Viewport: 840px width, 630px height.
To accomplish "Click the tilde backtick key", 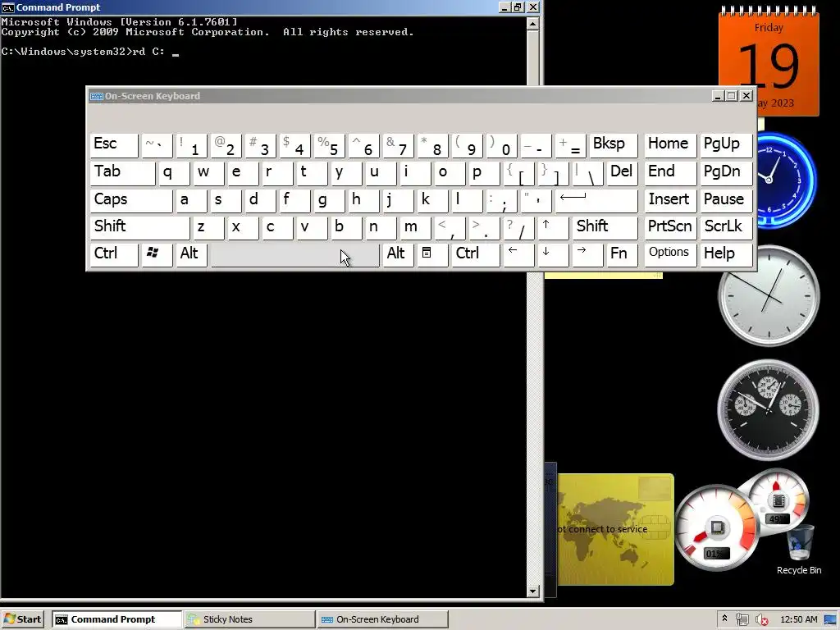I will (157, 145).
